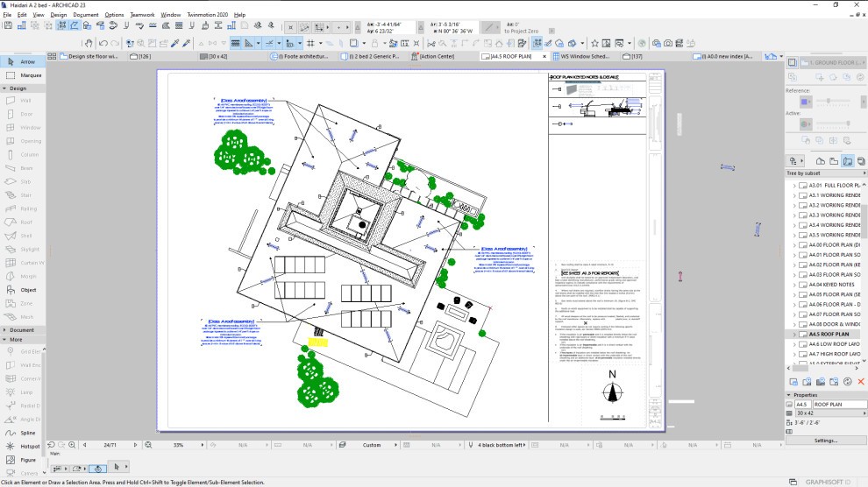Click the zoom in magnifier icon
The height and width of the screenshot is (487, 868).
pos(72,444)
